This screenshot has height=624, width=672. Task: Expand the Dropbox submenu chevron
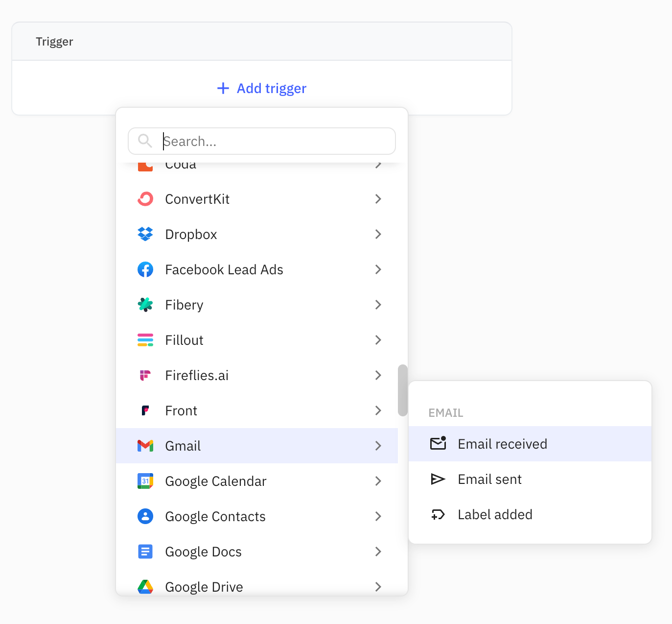click(x=378, y=234)
